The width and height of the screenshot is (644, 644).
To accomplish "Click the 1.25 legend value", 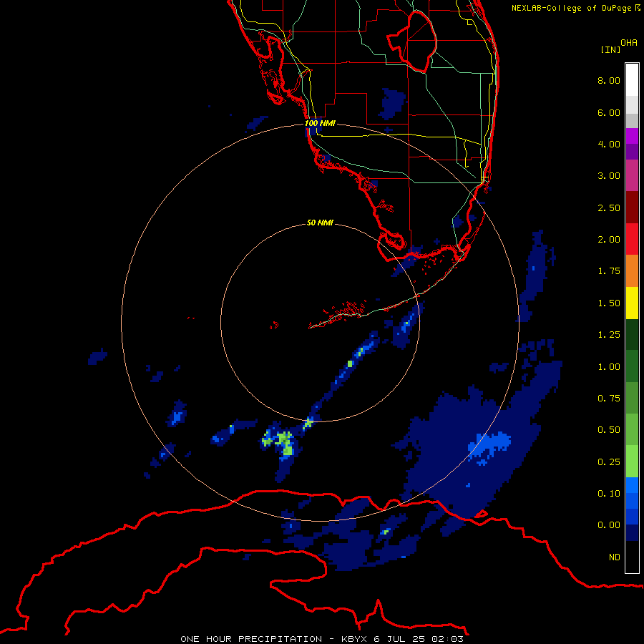I will coord(609,335).
